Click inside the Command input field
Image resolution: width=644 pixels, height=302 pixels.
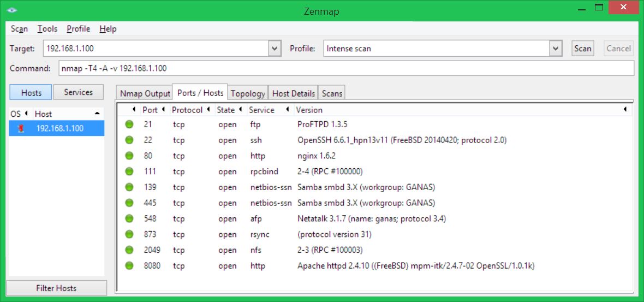tap(346, 68)
